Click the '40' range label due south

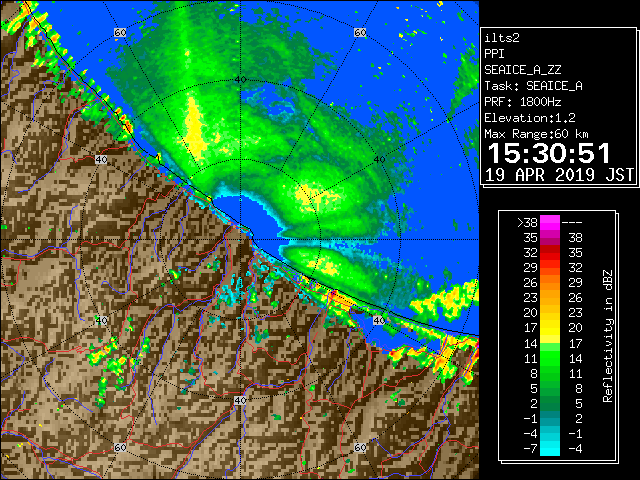tap(240, 400)
